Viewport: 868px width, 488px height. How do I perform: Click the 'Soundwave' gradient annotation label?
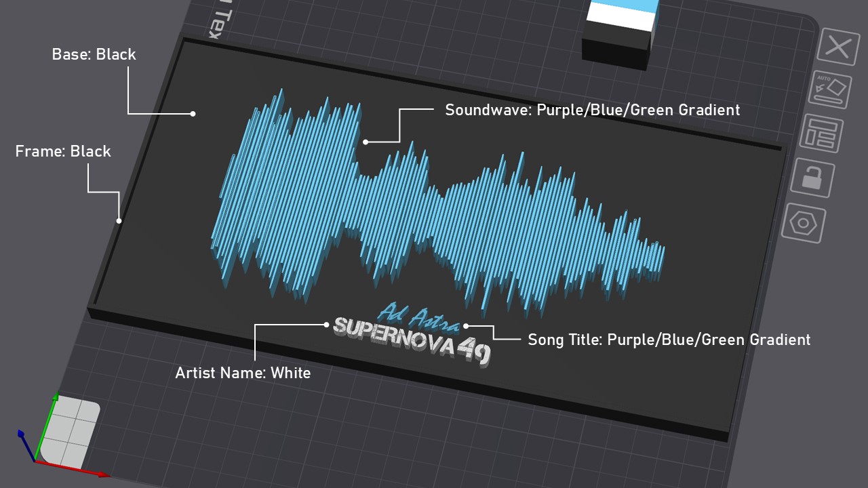(x=592, y=110)
